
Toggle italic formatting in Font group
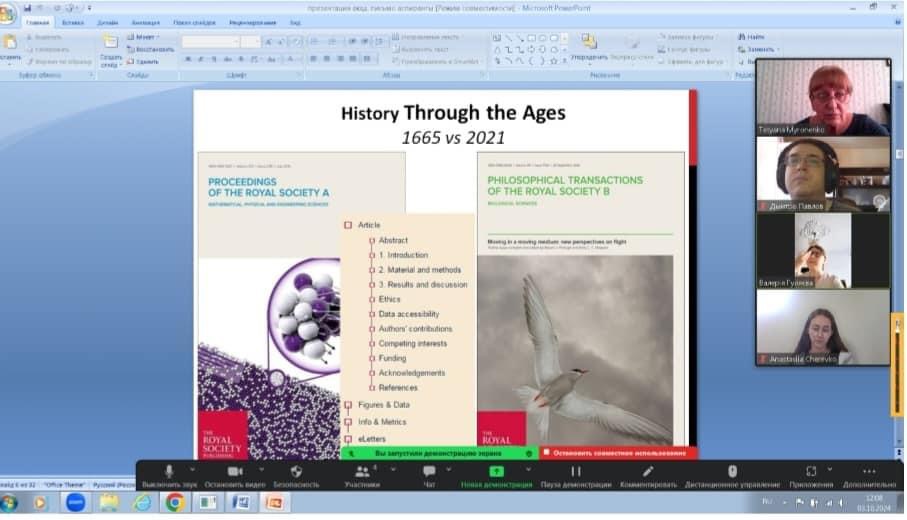201,59
